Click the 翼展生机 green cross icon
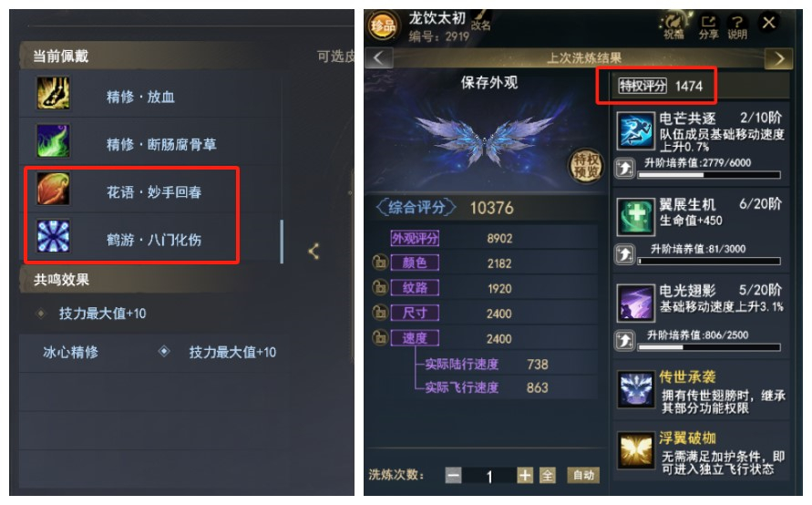The image size is (812, 505). [636, 217]
